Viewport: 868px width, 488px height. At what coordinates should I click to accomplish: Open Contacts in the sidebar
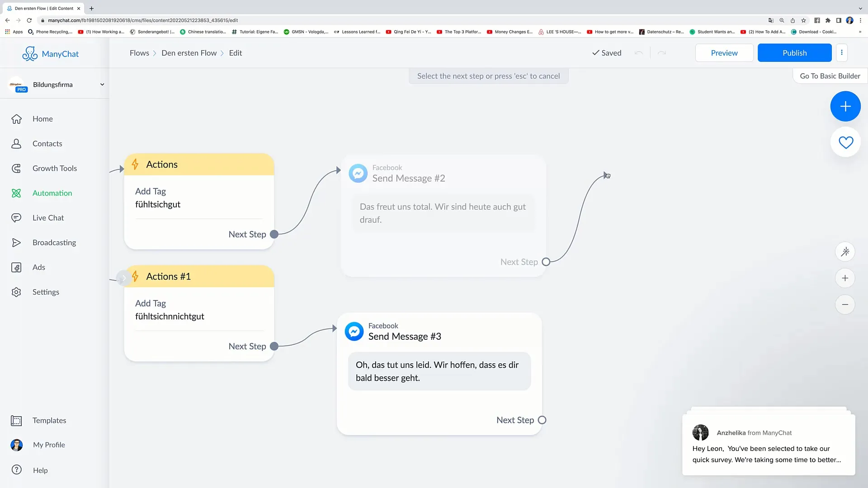[47, 144]
